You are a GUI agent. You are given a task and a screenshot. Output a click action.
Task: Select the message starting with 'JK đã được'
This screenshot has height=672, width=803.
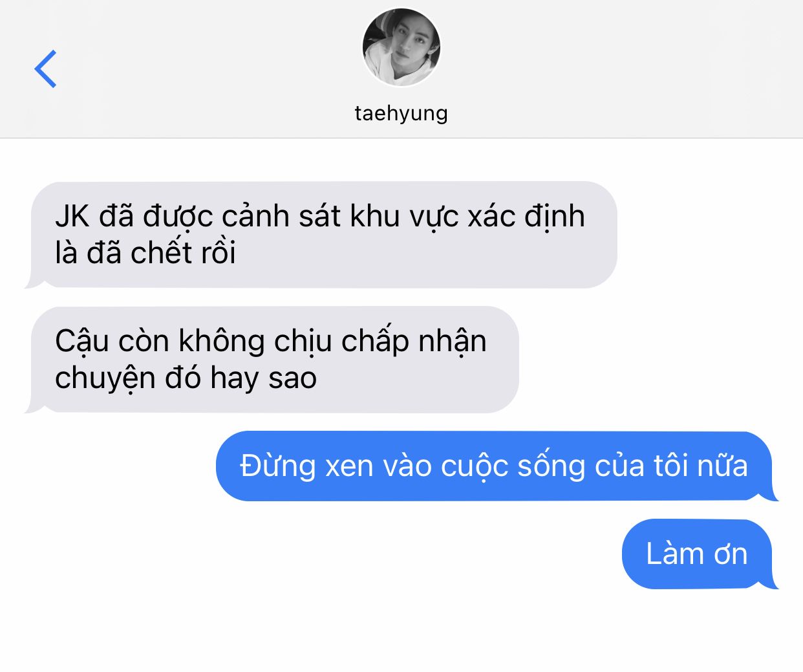click(x=321, y=235)
